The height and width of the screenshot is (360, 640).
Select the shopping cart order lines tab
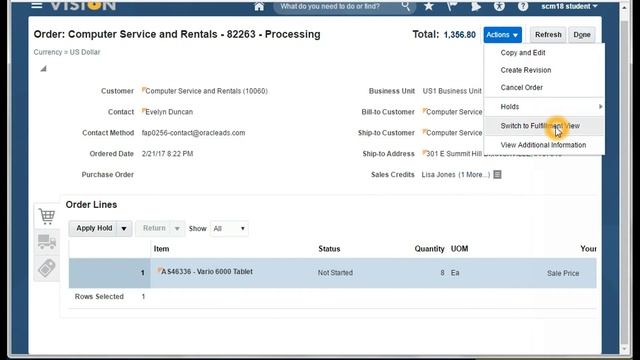[47, 216]
